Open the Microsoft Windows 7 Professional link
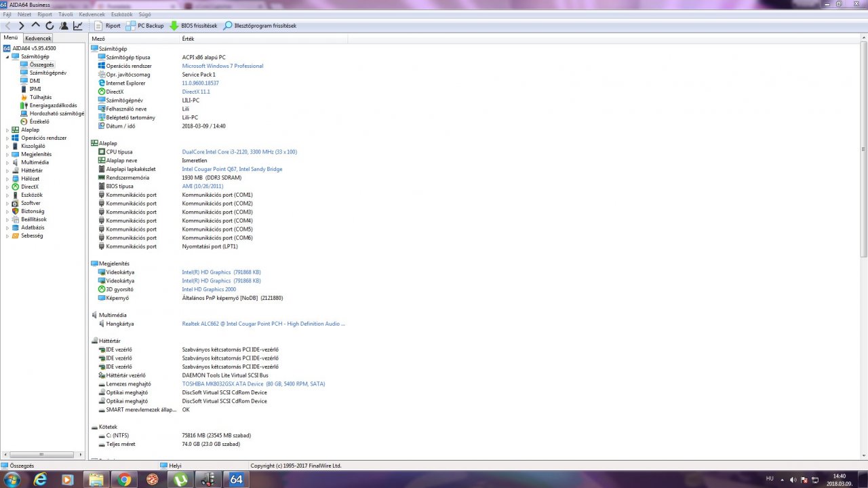This screenshot has width=868, height=488. click(222, 66)
